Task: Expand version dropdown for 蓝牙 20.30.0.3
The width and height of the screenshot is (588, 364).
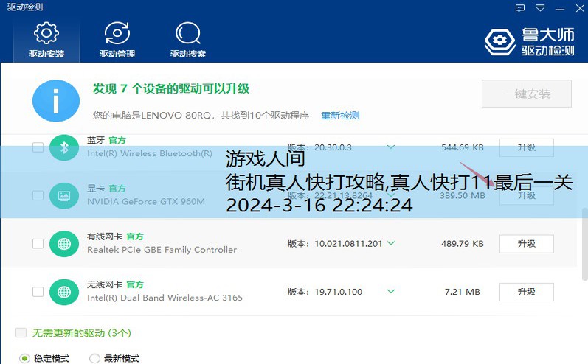Action: coord(391,147)
